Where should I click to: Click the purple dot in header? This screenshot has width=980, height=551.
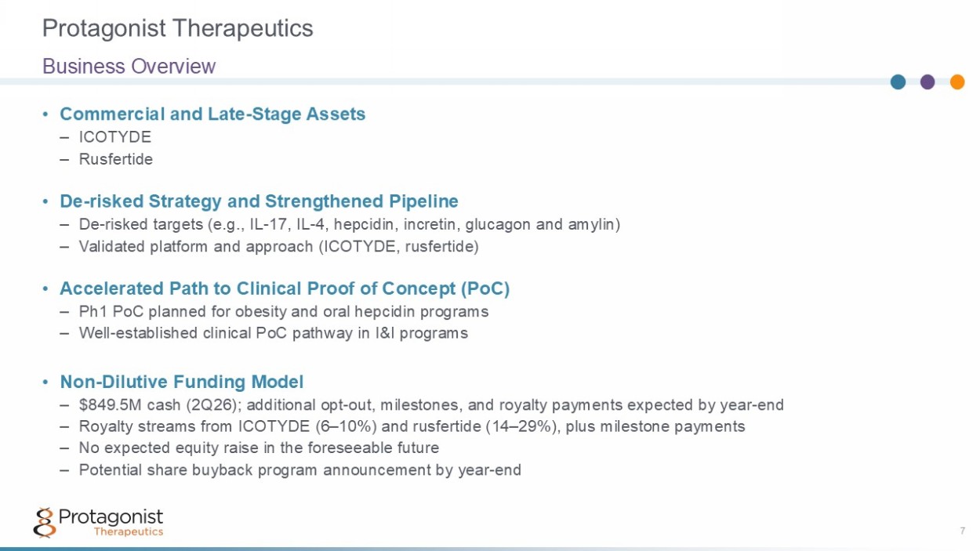[x=927, y=82]
